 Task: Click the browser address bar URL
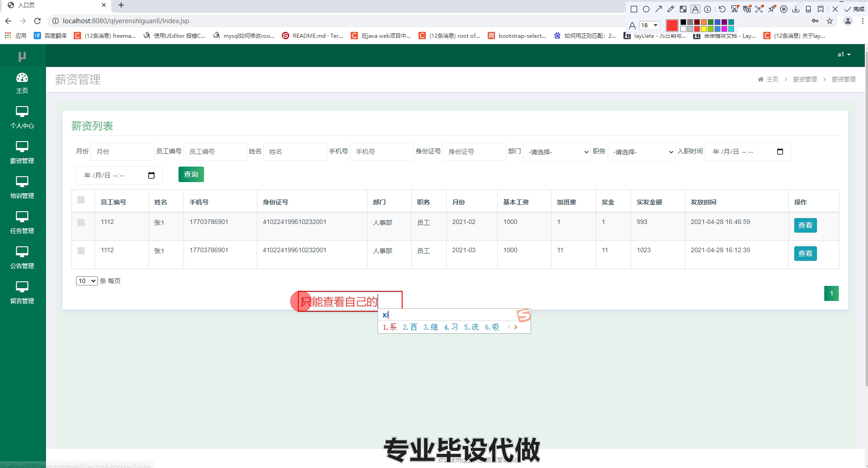click(126, 21)
